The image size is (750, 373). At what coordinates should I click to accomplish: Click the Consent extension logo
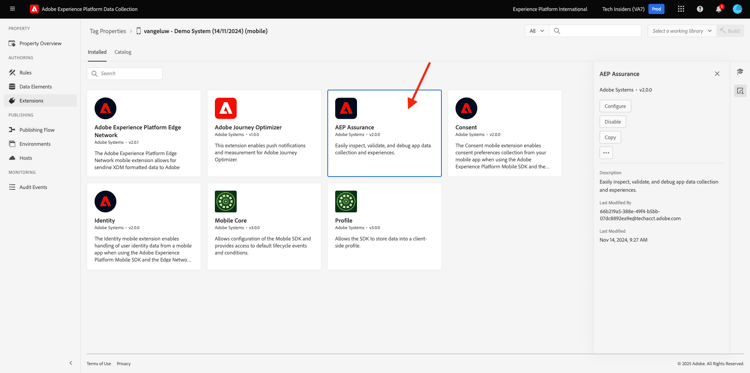(466, 109)
